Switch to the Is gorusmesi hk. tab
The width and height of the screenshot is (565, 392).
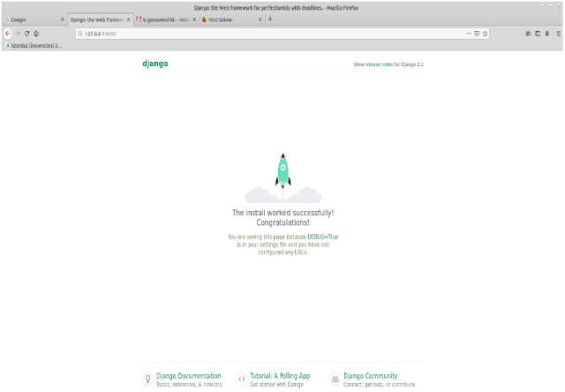pos(166,19)
